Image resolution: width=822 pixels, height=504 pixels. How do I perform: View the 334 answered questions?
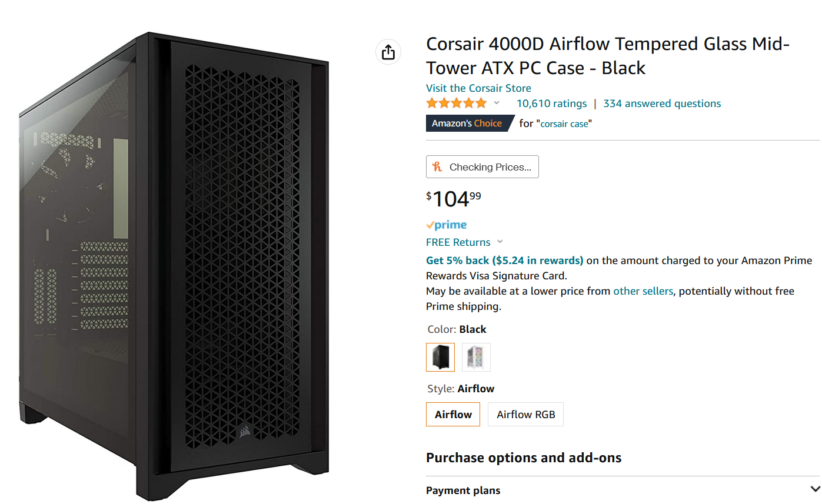tap(662, 104)
